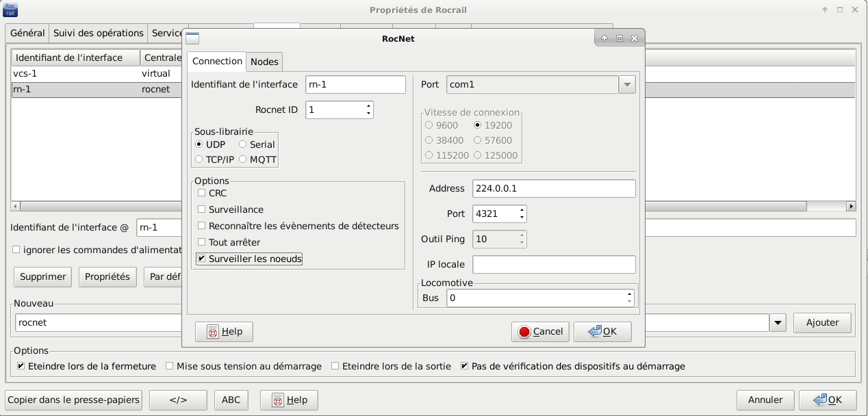
Task: Increase the Rocnet ID spinner value
Action: pyautogui.click(x=369, y=106)
